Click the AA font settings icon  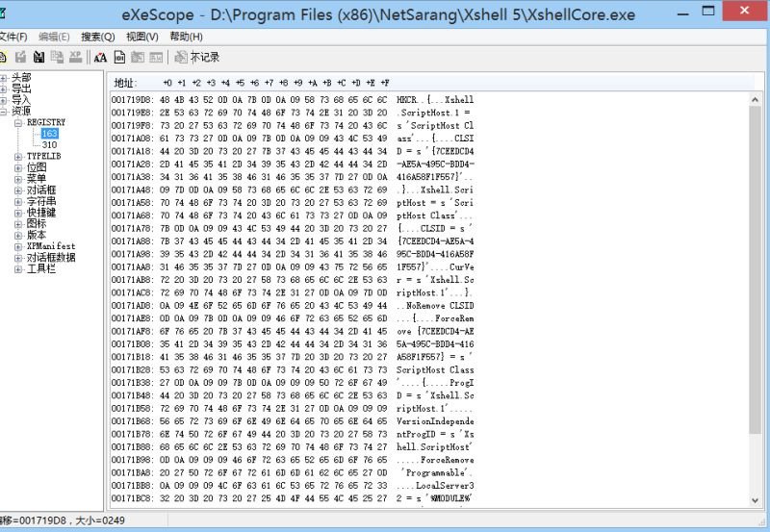[x=100, y=58]
